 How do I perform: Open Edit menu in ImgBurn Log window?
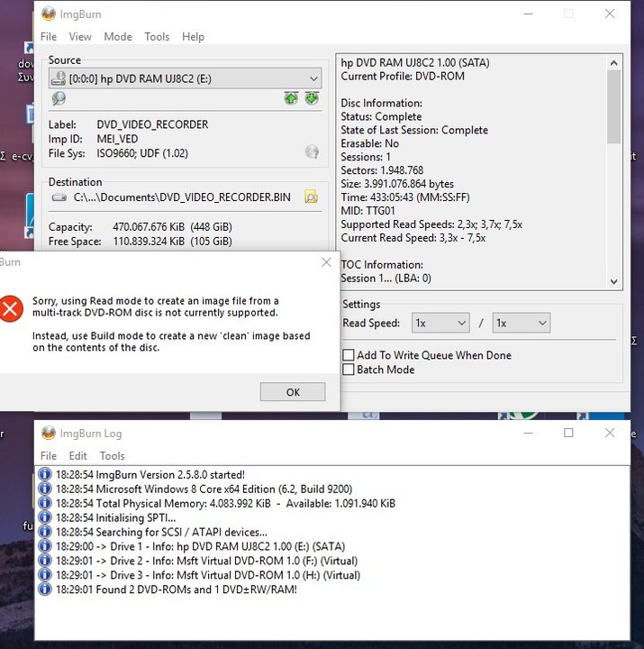(77, 456)
